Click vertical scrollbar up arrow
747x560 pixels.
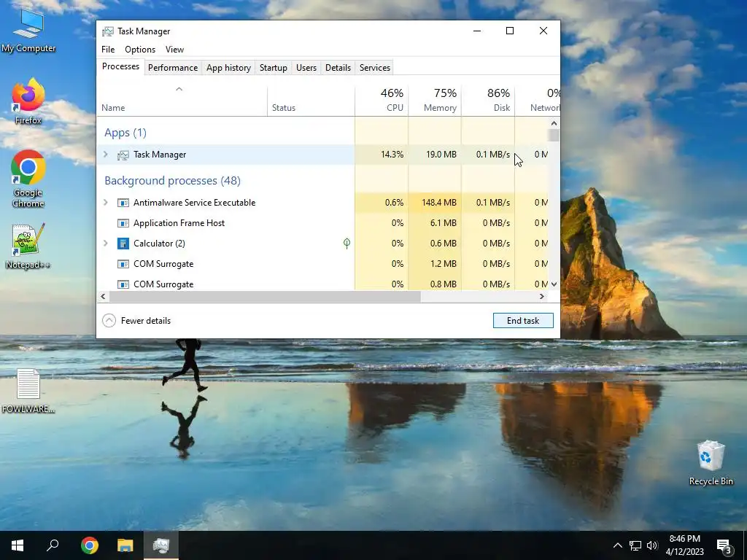pyautogui.click(x=554, y=123)
